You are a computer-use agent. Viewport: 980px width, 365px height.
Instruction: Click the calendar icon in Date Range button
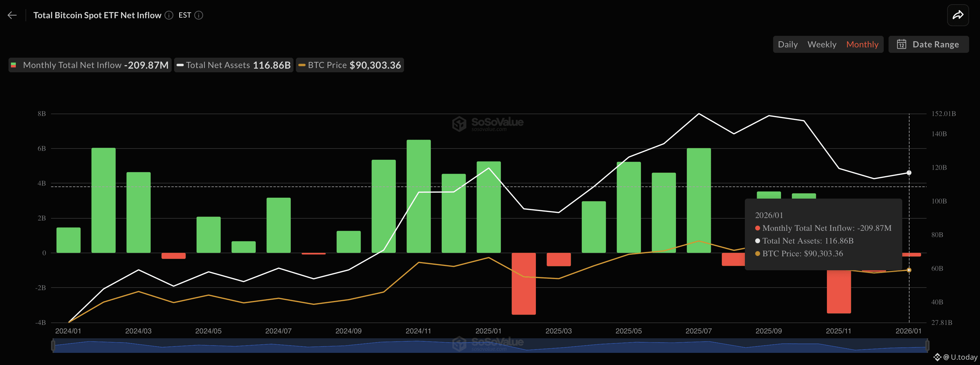tap(902, 44)
